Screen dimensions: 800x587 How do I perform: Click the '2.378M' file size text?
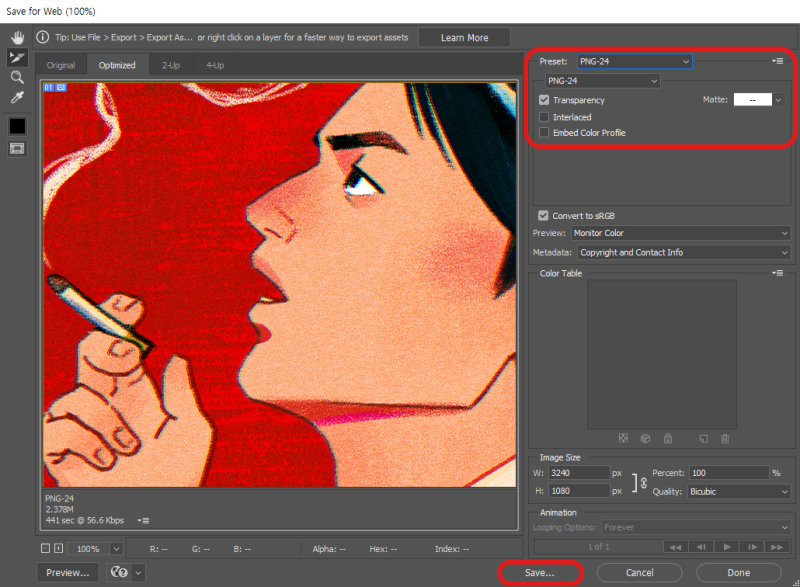tap(60, 509)
